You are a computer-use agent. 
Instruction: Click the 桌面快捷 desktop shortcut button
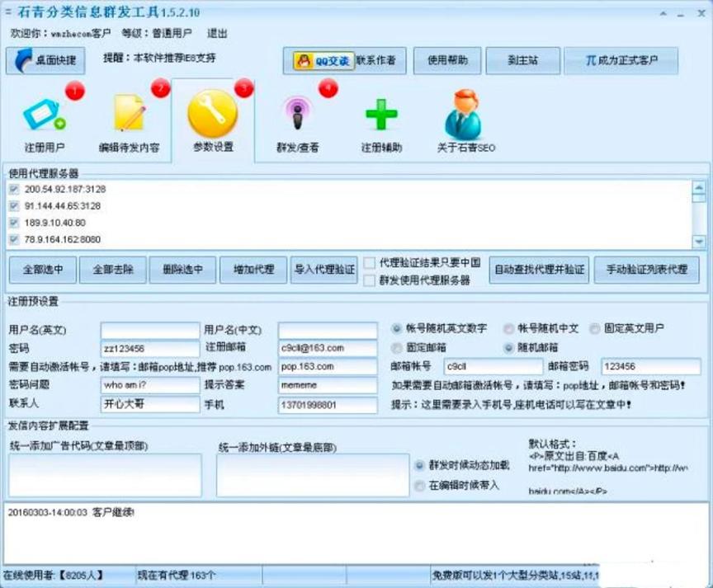pos(45,60)
